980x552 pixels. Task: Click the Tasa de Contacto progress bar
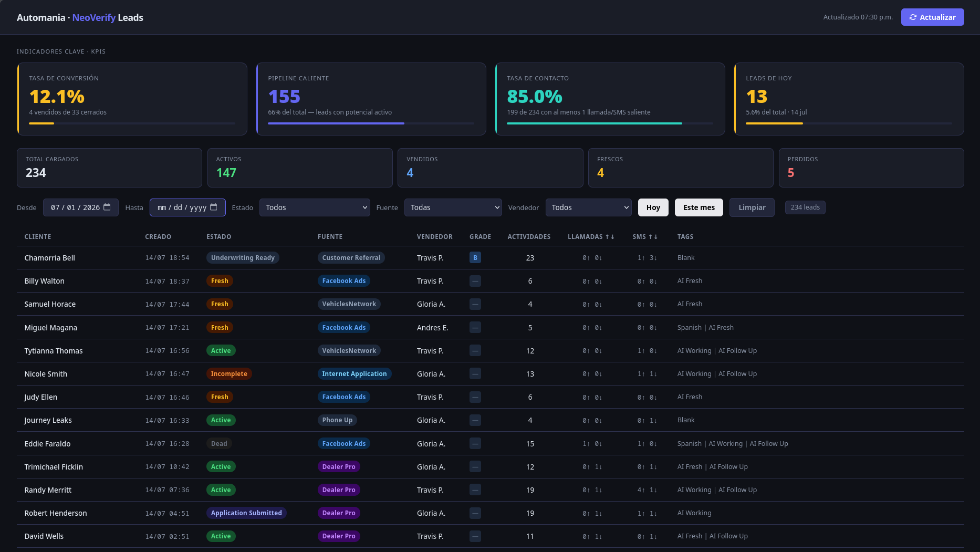pos(610,123)
